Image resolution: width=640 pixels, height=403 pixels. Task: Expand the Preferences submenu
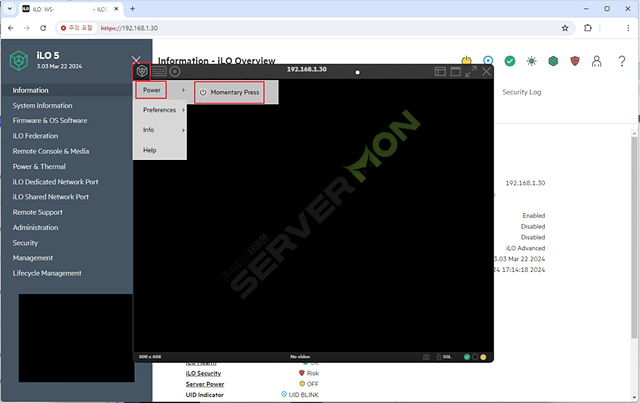[160, 110]
